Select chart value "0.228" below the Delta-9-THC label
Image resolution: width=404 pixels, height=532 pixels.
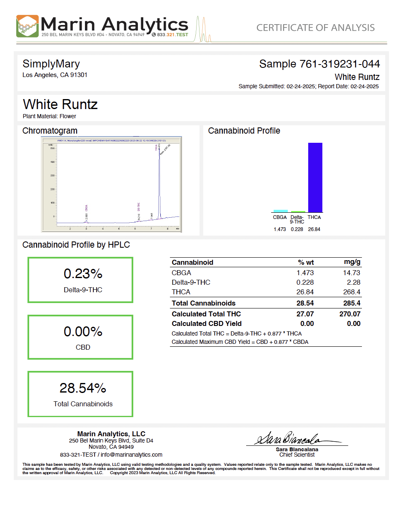click(x=297, y=229)
